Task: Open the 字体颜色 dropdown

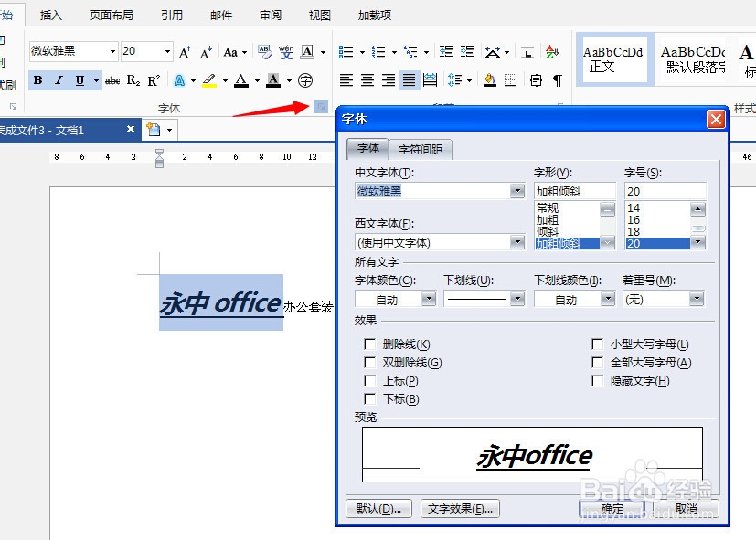Action: coord(429,299)
